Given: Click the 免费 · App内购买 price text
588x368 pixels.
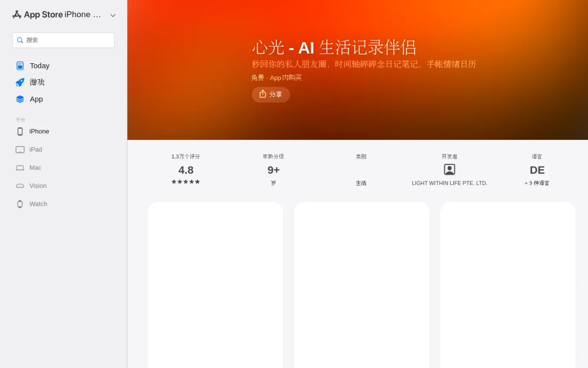Looking at the screenshot, I should point(276,78).
